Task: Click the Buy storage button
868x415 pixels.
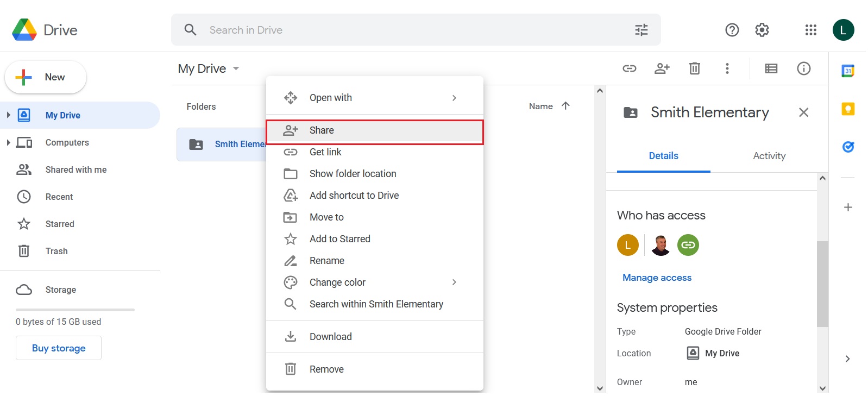Action: [x=59, y=348]
